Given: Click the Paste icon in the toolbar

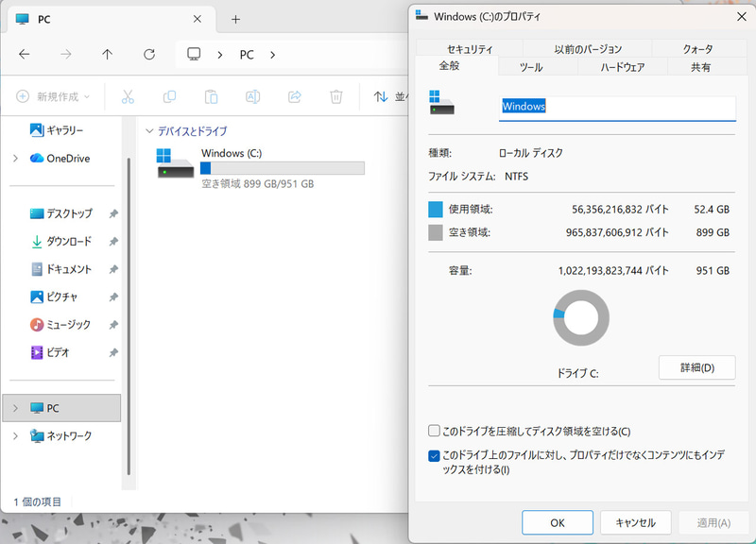Looking at the screenshot, I should coord(211,96).
